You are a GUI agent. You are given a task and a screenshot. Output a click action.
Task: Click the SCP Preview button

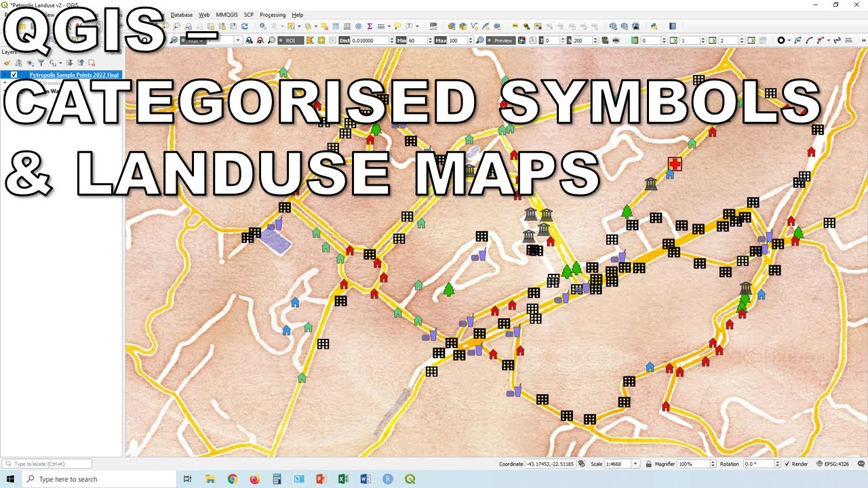(x=500, y=41)
